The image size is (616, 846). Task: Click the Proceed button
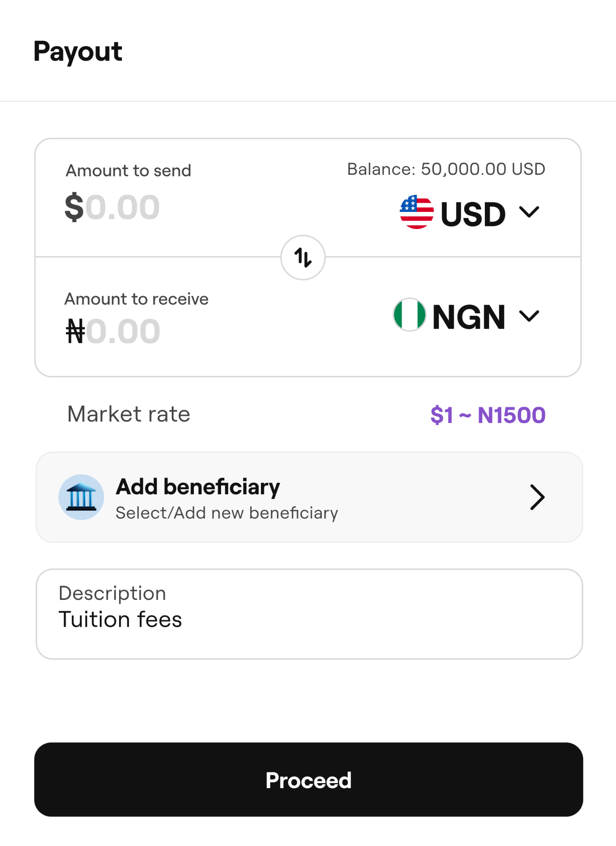pyautogui.click(x=308, y=779)
